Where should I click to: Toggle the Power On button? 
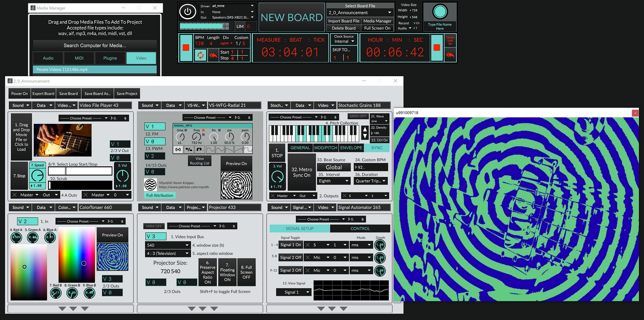[x=19, y=94]
